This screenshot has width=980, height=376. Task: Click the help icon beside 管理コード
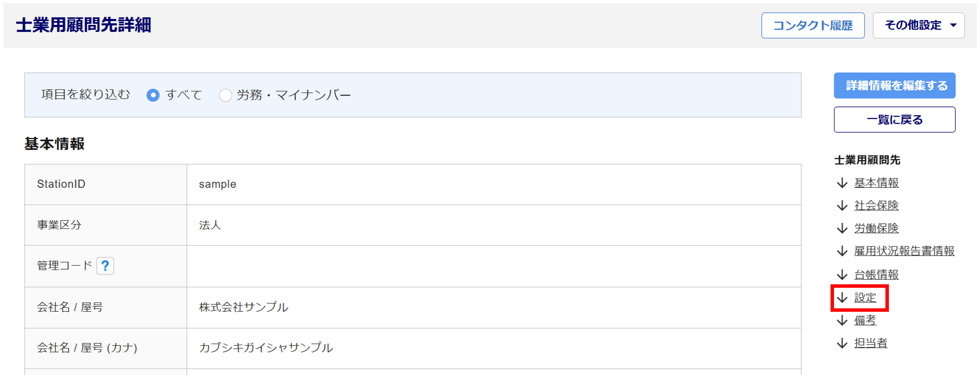105,266
